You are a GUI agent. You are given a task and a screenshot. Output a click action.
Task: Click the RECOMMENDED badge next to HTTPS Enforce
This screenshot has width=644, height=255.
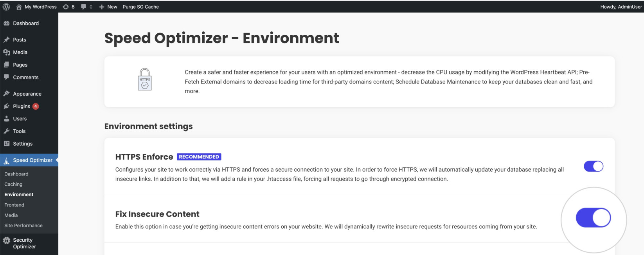click(199, 157)
